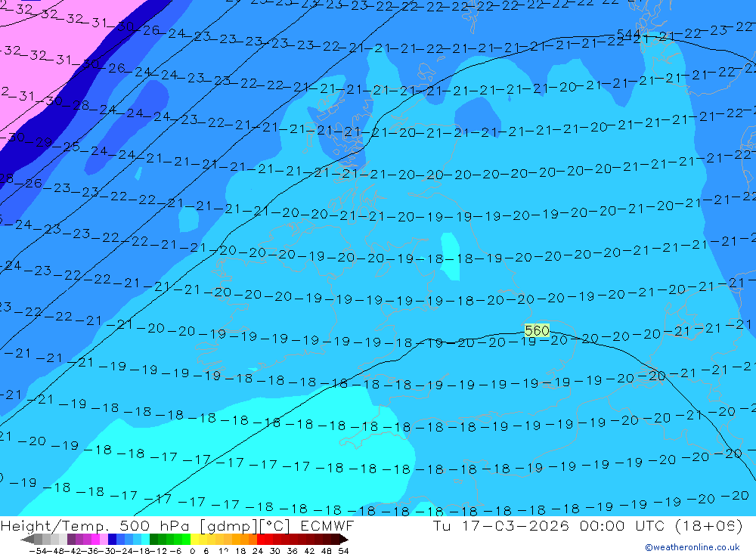
Task: Click the '-54' legend scale value
Action: coord(38,551)
